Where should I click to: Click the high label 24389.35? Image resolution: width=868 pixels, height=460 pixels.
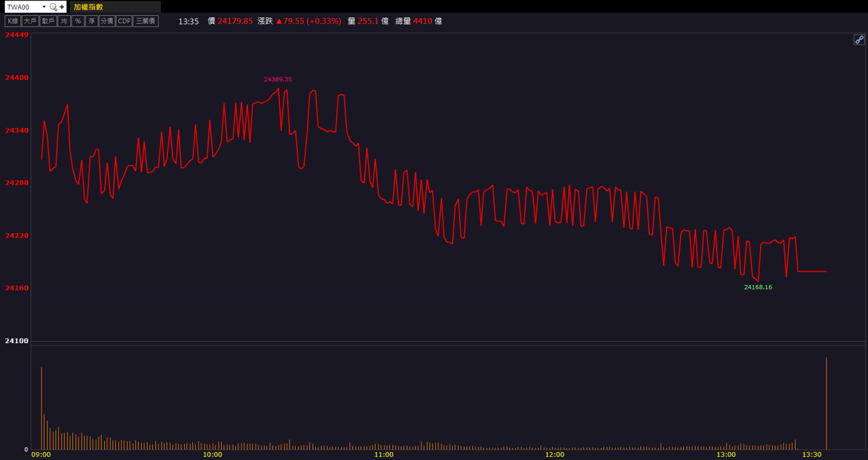tap(278, 79)
